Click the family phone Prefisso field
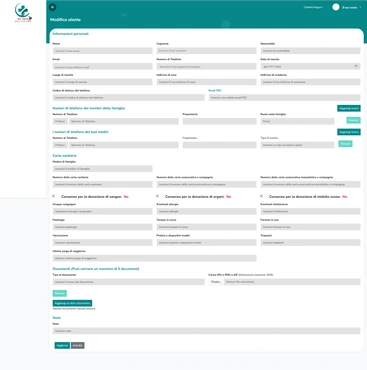The height and width of the screenshot is (370, 367). 60,121
